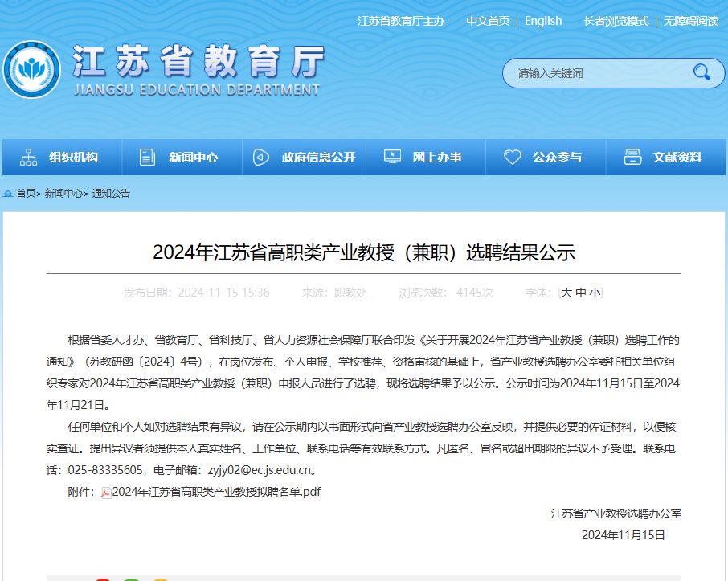Set font size to 小
Image resolution: width=728 pixels, height=581 pixels.
[x=595, y=293]
